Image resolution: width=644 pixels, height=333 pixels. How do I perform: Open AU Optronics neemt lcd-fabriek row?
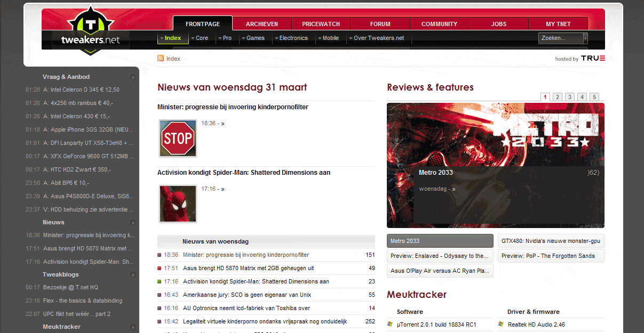coord(245,308)
